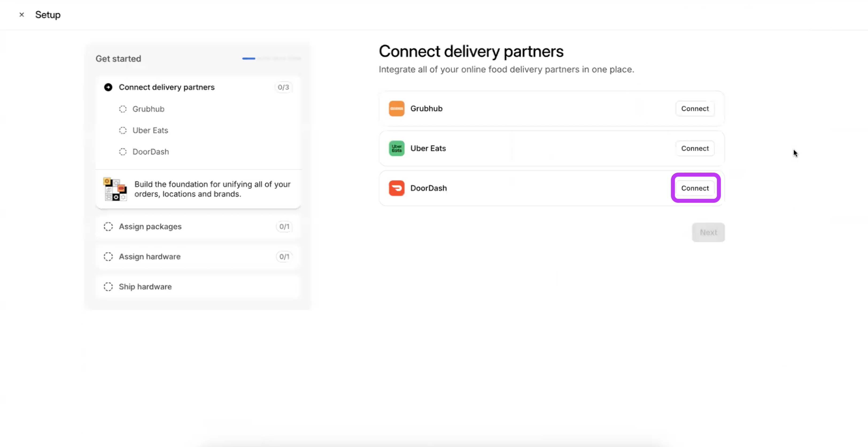Click the dashed circle icon for Assign hardware

coord(108,257)
